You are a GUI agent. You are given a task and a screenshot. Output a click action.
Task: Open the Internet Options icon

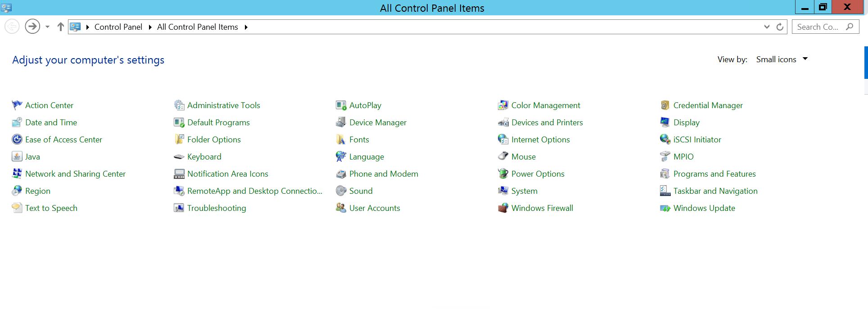(x=503, y=140)
